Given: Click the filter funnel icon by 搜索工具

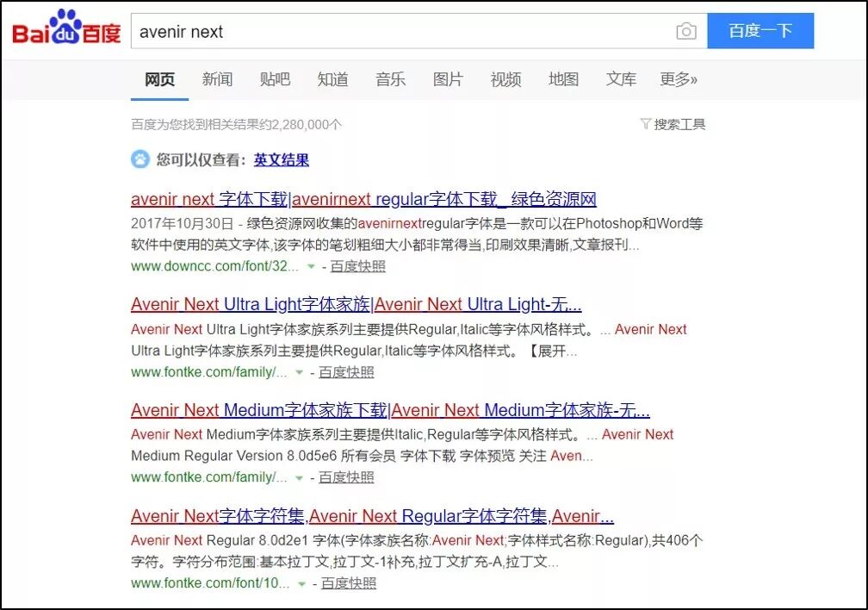Looking at the screenshot, I should pyautogui.click(x=645, y=123).
